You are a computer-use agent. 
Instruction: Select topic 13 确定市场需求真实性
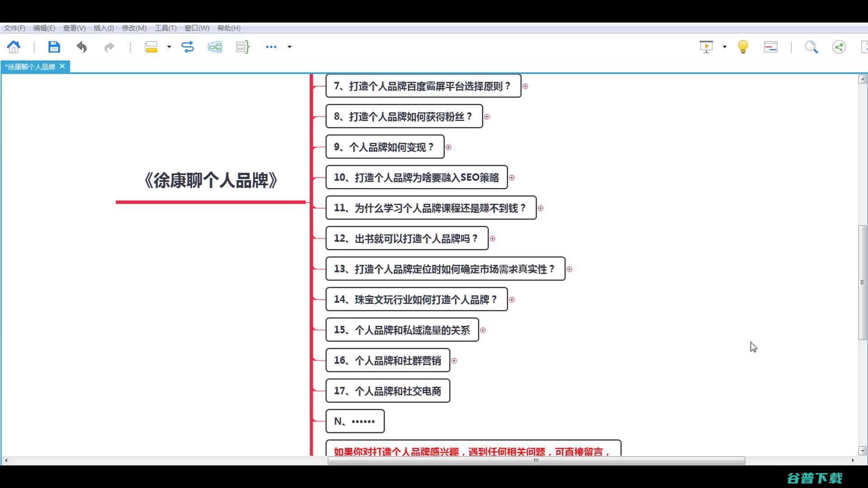[445, 269]
